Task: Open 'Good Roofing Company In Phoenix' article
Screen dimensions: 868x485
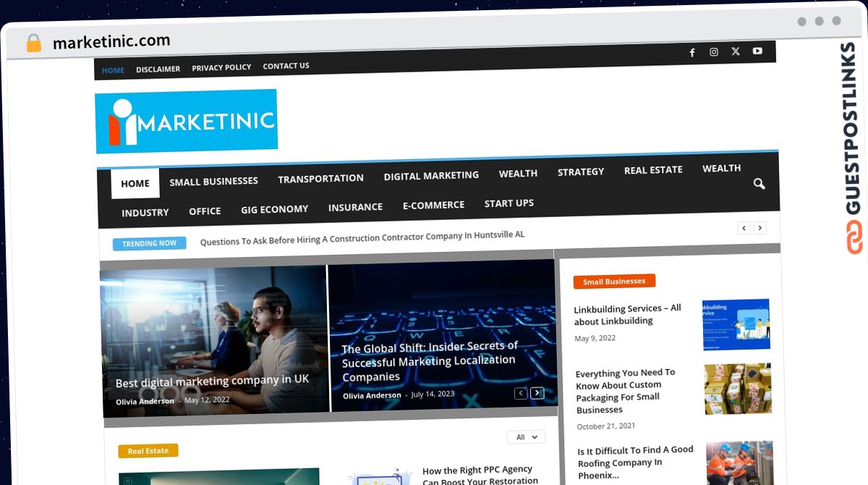Action: [636, 462]
